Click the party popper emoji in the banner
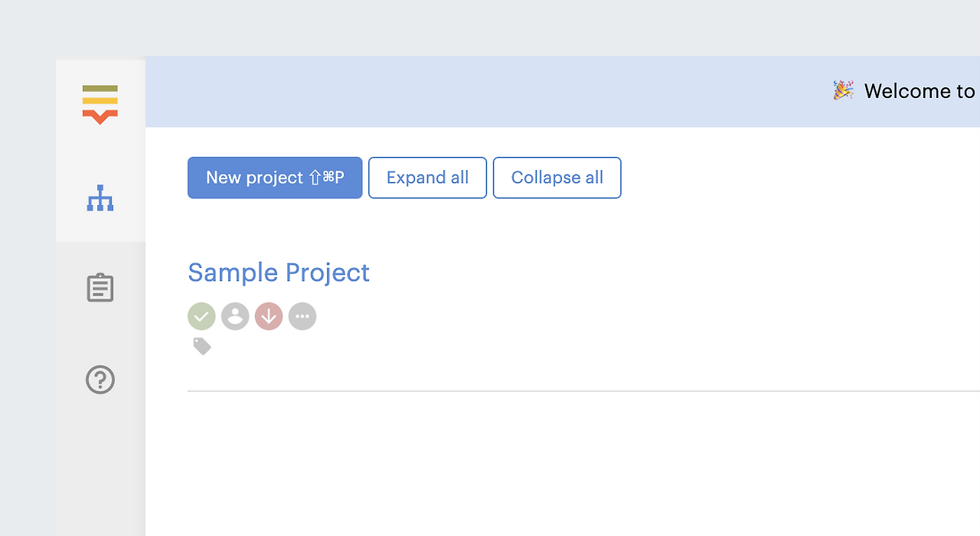Viewport: 980px width, 536px height. coord(843,90)
